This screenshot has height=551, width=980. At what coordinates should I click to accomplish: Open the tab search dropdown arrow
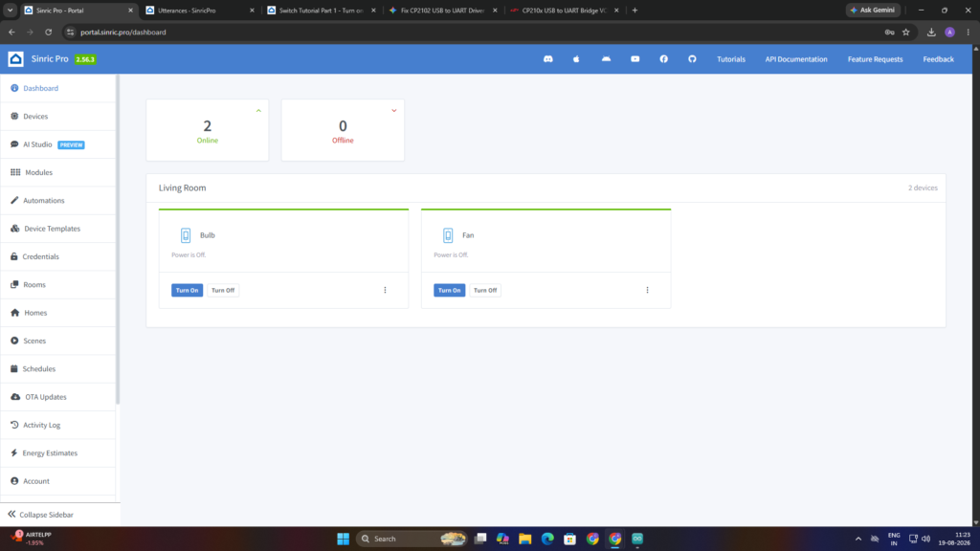(x=10, y=11)
